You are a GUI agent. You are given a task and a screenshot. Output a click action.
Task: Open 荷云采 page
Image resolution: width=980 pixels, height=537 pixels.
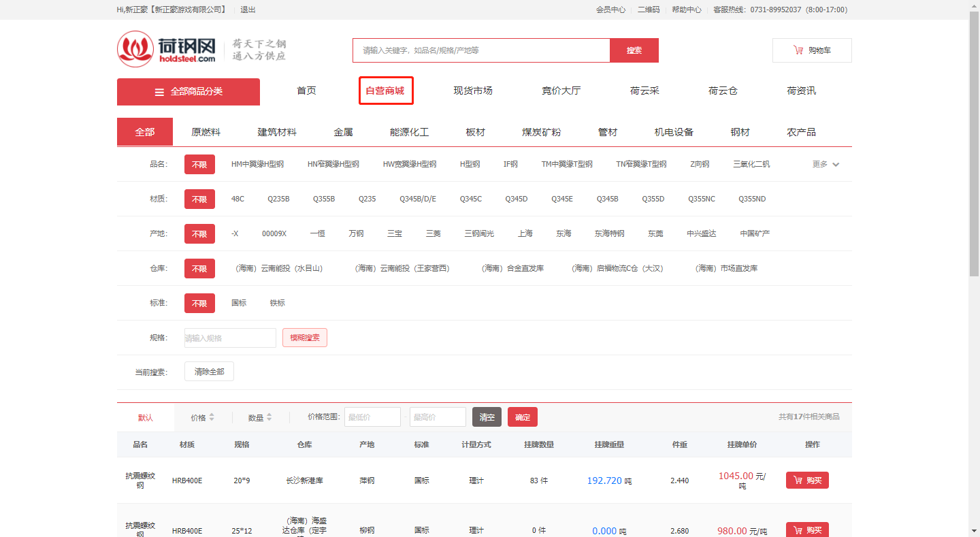pyautogui.click(x=644, y=91)
